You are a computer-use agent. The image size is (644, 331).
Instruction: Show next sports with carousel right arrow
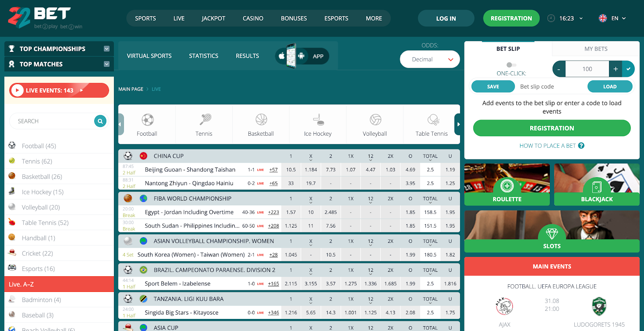(457, 124)
